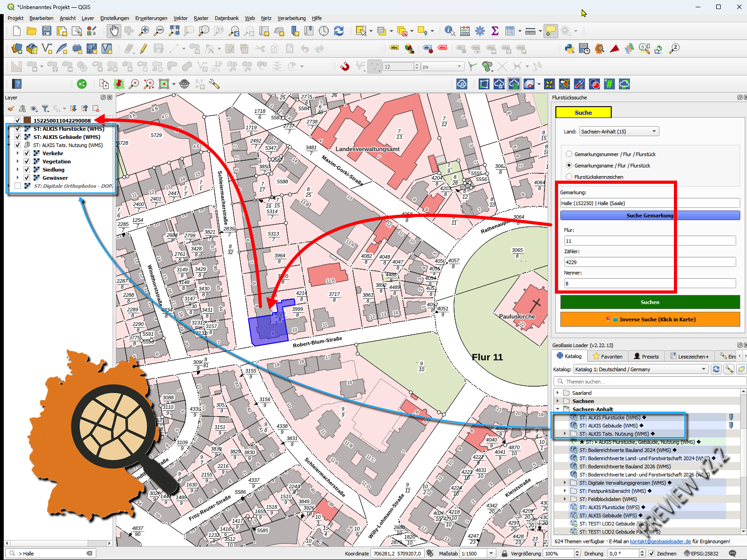Open the Data Source Manager icon
The width and height of the screenshot is (747, 560).
tap(17, 49)
